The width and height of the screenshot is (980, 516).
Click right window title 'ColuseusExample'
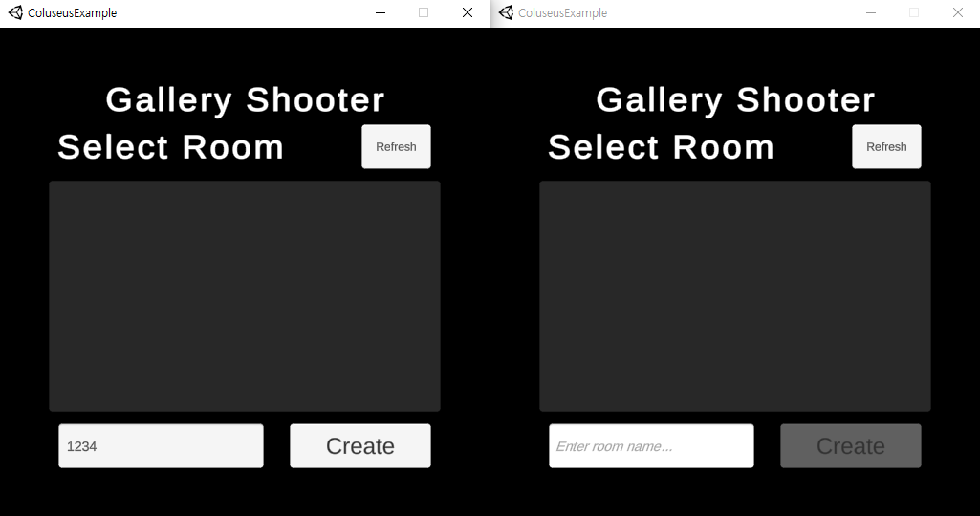(562, 13)
